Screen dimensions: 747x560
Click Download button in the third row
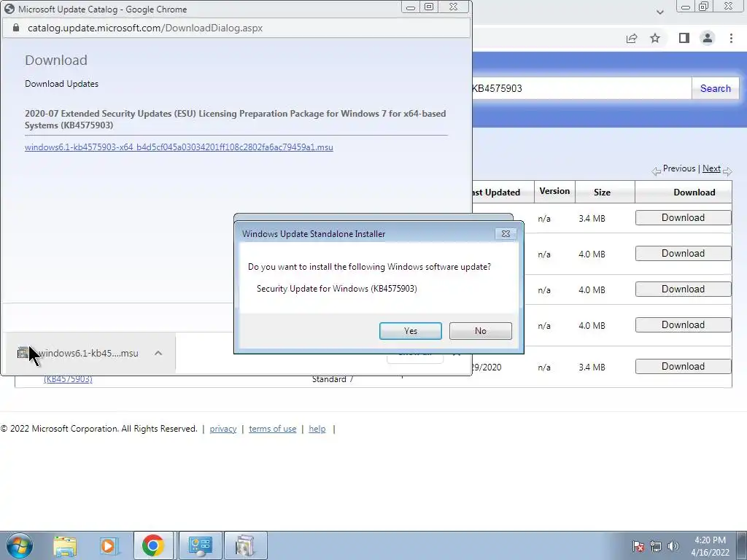[683, 289]
